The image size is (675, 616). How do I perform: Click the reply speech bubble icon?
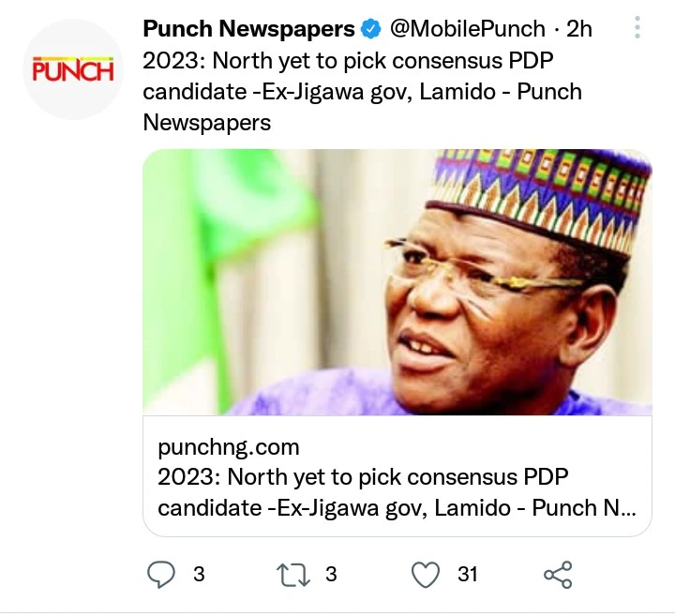[x=161, y=574]
